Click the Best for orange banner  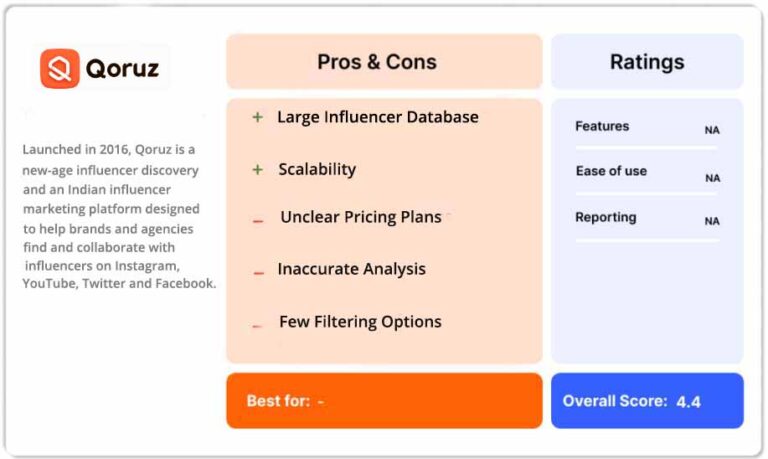click(x=384, y=401)
